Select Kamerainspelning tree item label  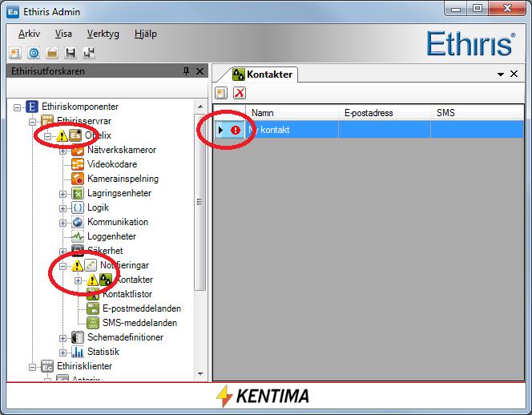coord(123,179)
